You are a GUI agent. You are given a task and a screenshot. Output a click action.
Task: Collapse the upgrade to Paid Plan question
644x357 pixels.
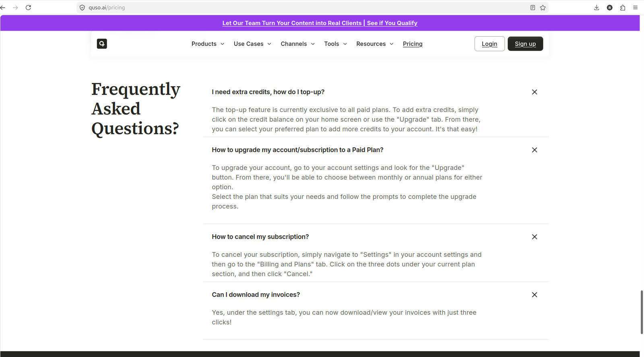point(535,150)
